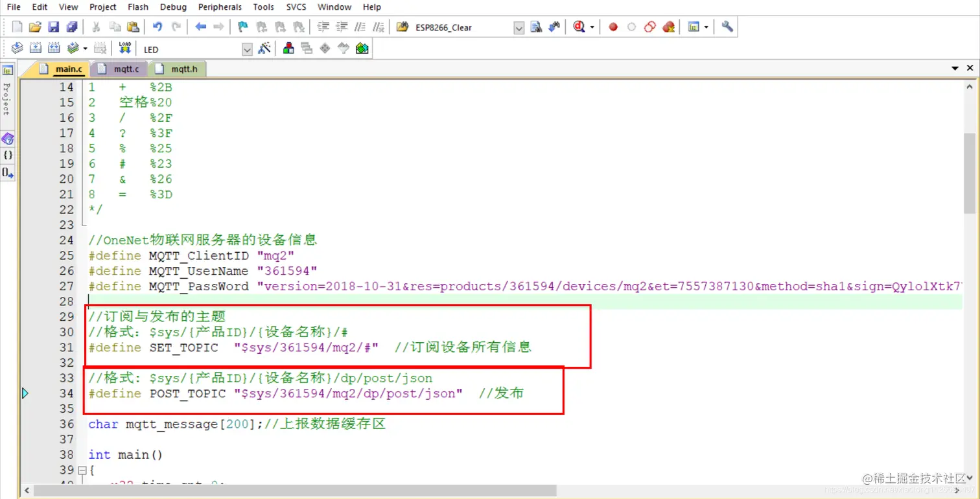The image size is (980, 499).
Task: Comment out the selected lines
Action: [360, 27]
